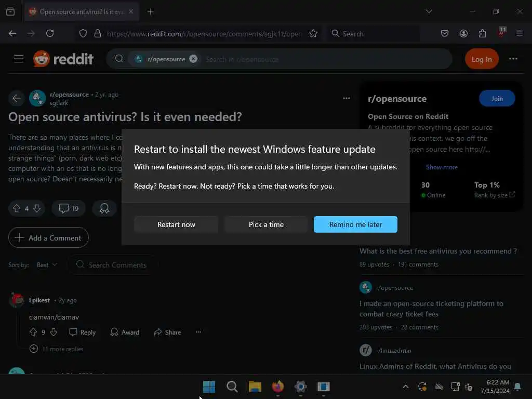
Task: Downvote the antivirus post
Action: [37, 208]
